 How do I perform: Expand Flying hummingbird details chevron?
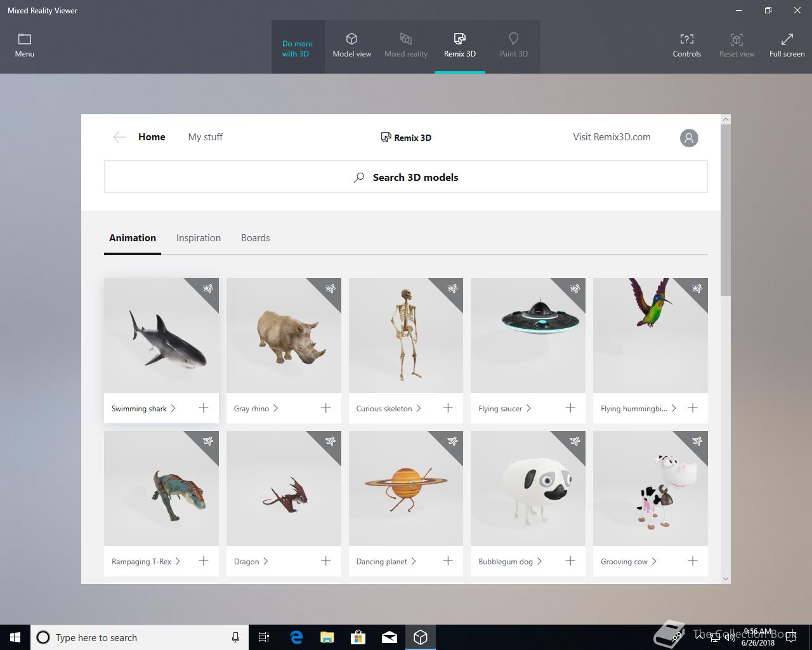674,408
